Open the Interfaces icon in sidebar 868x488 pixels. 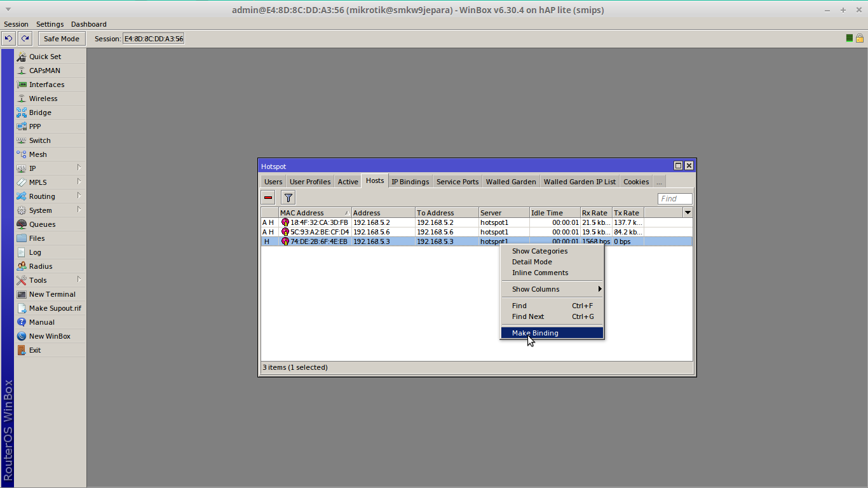click(x=22, y=85)
